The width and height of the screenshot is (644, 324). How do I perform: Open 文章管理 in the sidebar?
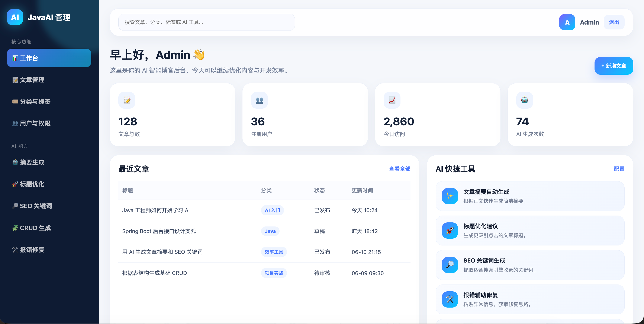pyautogui.click(x=49, y=80)
